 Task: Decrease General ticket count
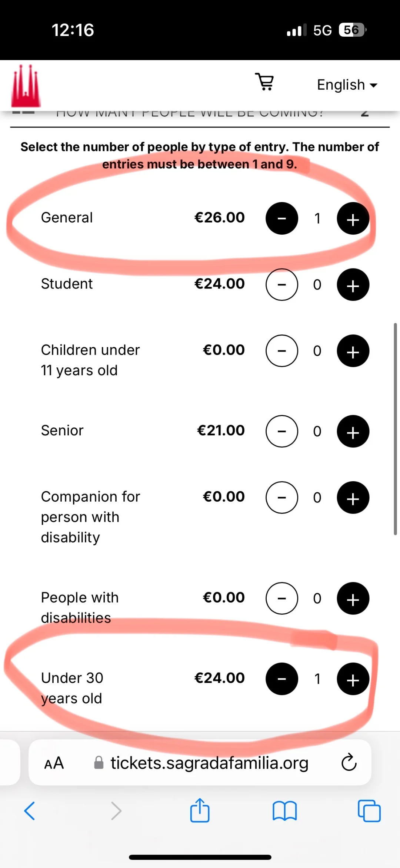(282, 218)
